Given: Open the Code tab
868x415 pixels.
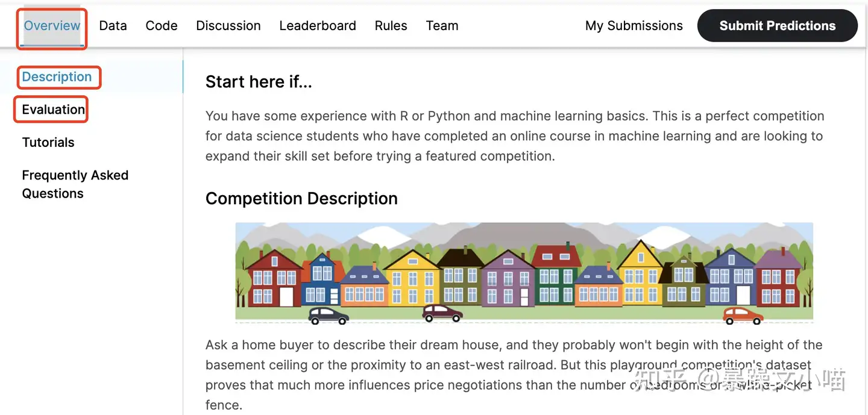Looking at the screenshot, I should [162, 26].
